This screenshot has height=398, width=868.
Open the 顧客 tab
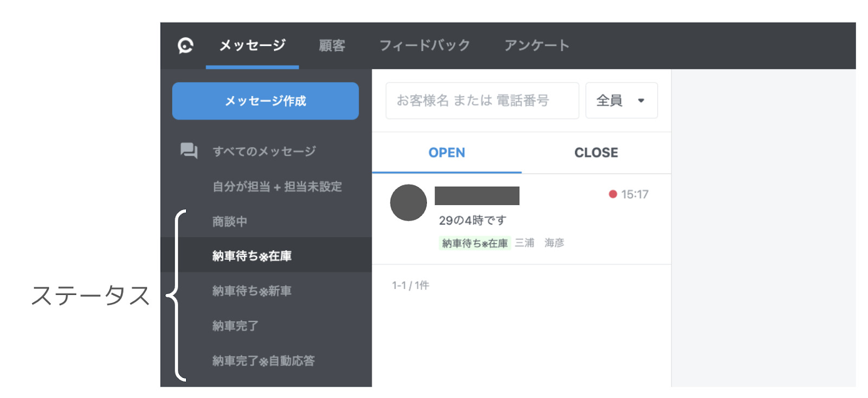point(331,46)
